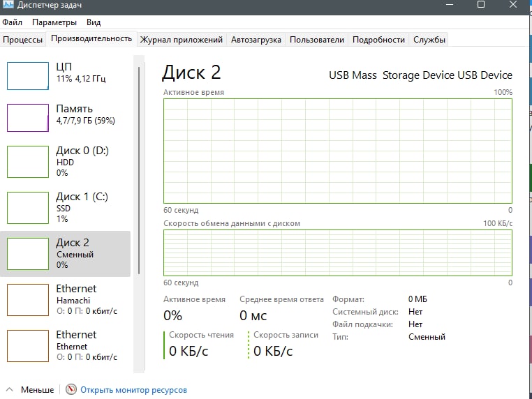Viewport: 532px width, 399px height.
Task: Click the 0% active time value
Action: coord(172,315)
